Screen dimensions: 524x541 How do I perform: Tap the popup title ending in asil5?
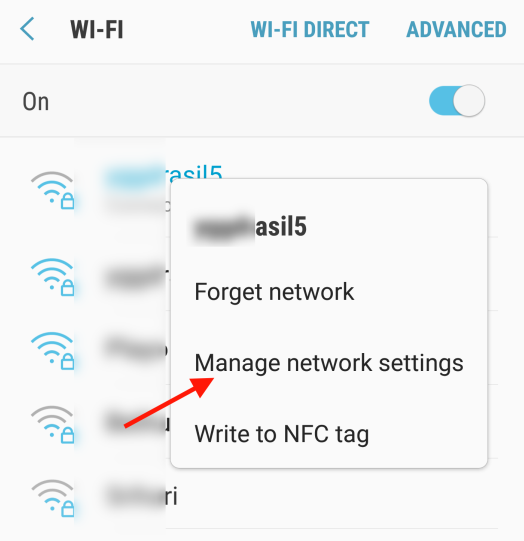(249, 227)
